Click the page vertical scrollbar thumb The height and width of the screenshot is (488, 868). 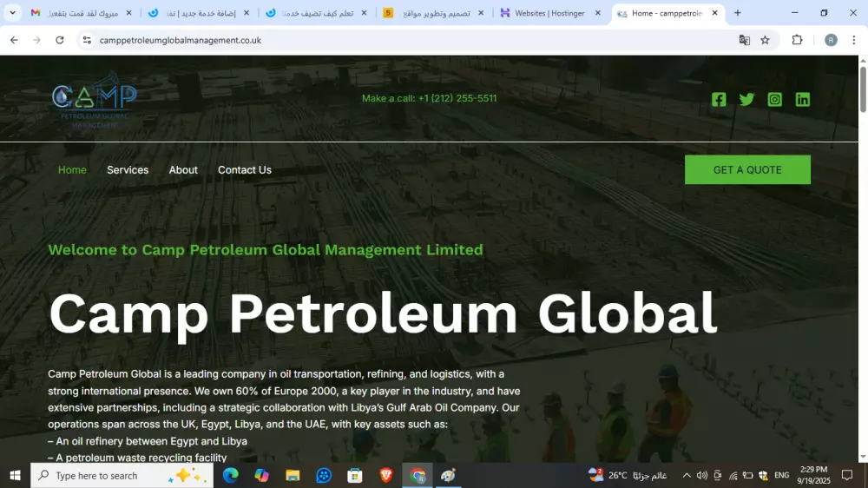[x=863, y=89]
